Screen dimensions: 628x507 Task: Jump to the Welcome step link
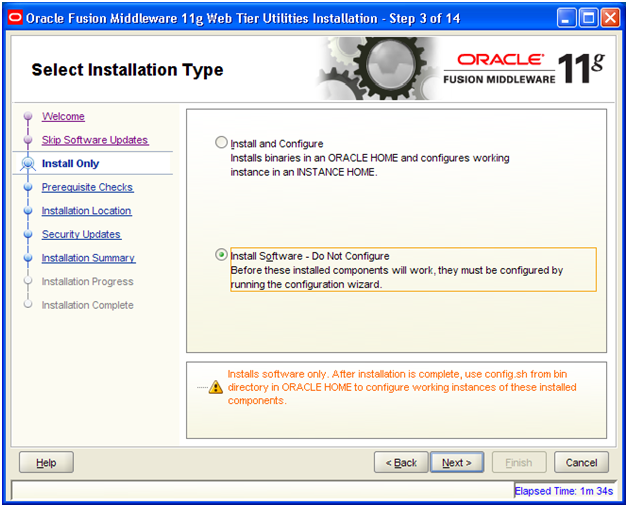click(x=63, y=116)
